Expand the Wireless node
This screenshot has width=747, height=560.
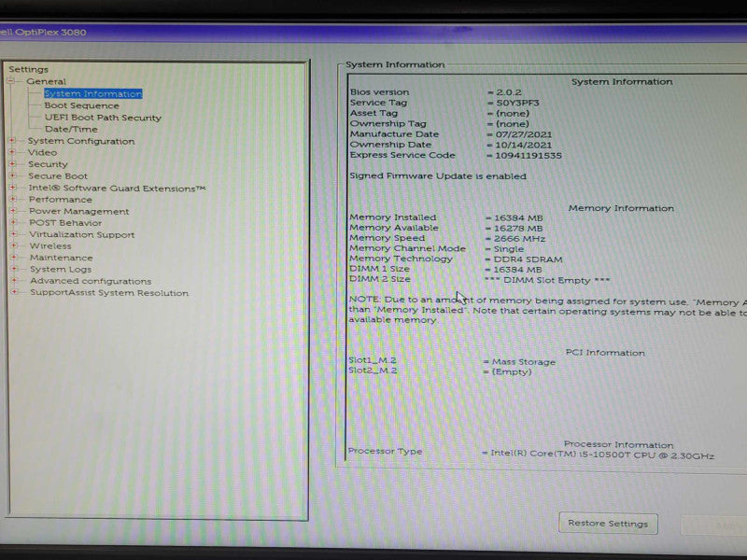point(14,245)
